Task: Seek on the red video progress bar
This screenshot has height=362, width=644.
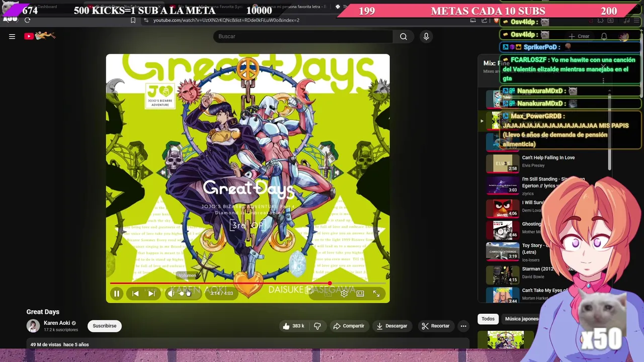Action: (x=248, y=284)
